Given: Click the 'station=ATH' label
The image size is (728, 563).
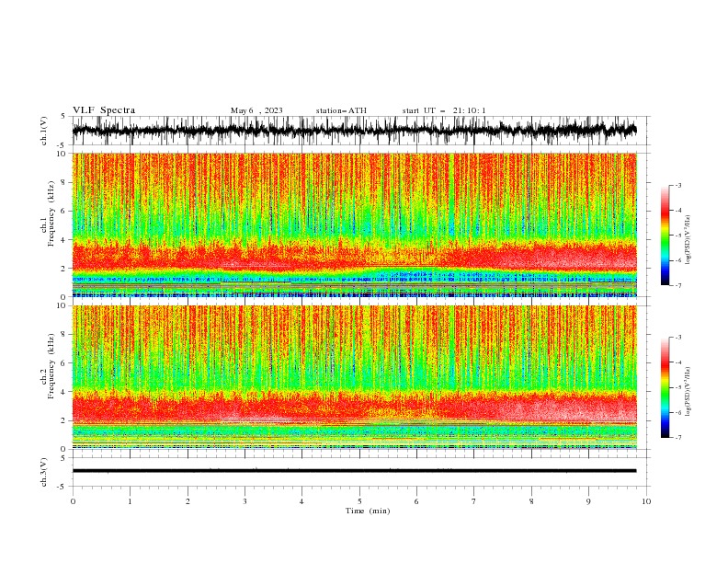Looking at the screenshot, I should 341,110.
